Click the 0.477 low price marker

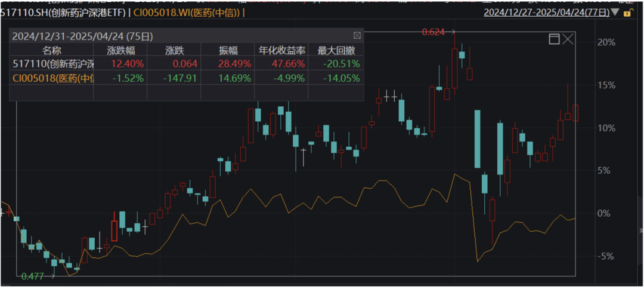32,276
